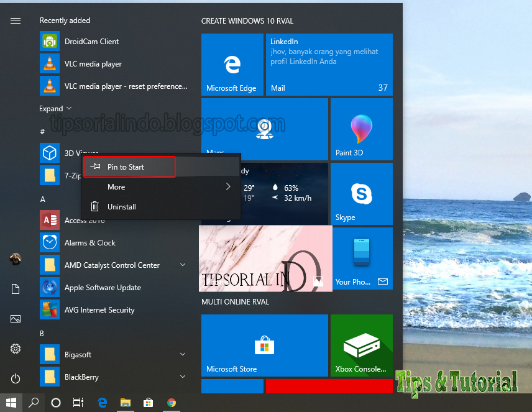Screen dimensions: 532x412
Task: Expand the BlackBerry folder
Action: 183,377
